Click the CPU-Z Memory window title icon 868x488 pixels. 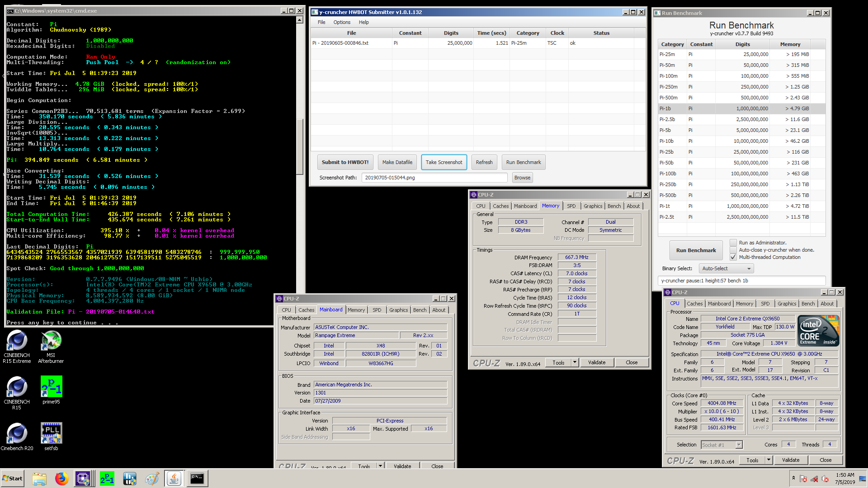tap(474, 195)
